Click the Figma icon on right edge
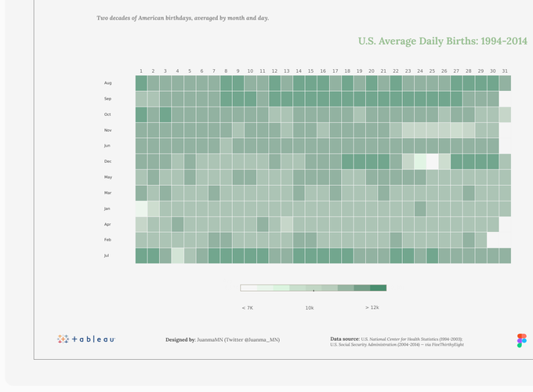The width and height of the screenshot is (533, 392). (x=522, y=340)
